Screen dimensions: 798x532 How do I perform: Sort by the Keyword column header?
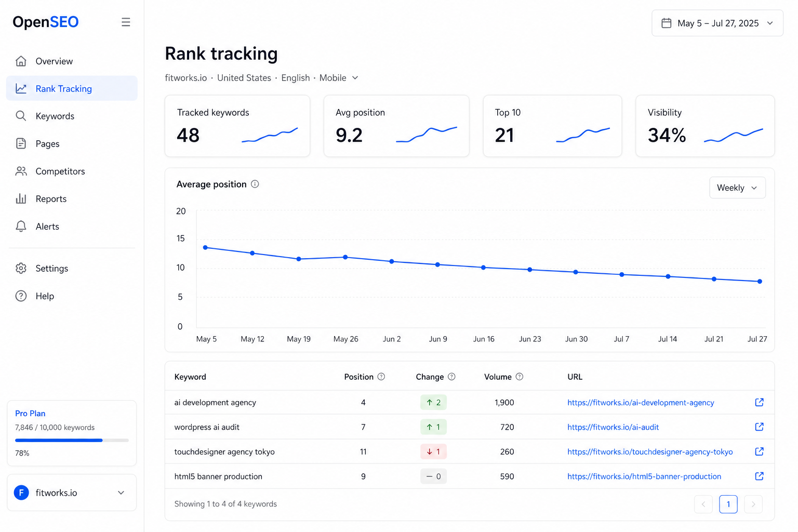[190, 377]
